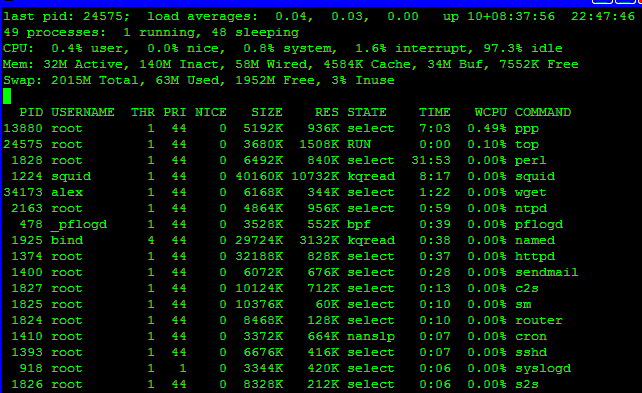Click the '7552K Free' memory value
642x393 pixels.
(539, 64)
